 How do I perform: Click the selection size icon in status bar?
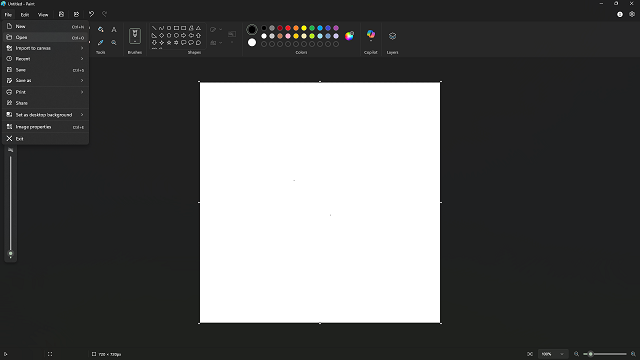tap(50, 354)
